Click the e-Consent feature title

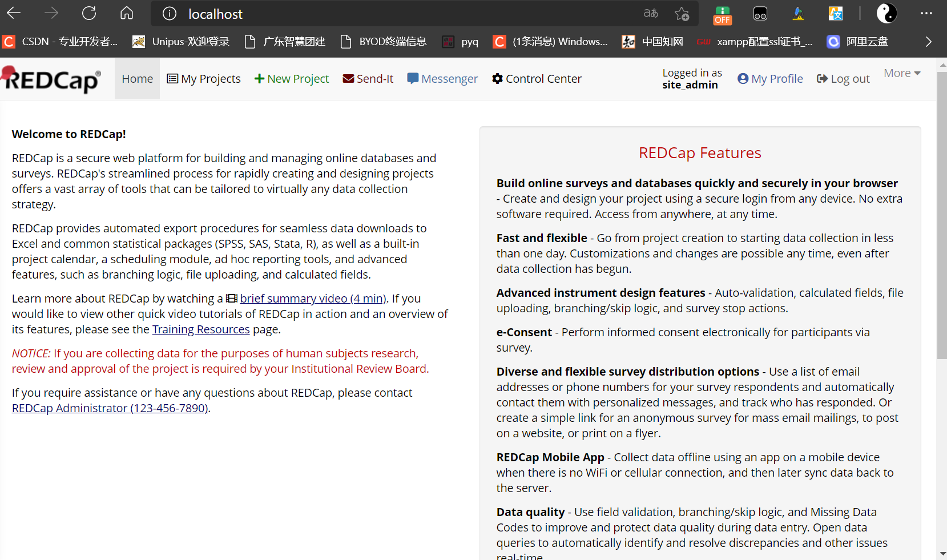(x=524, y=332)
